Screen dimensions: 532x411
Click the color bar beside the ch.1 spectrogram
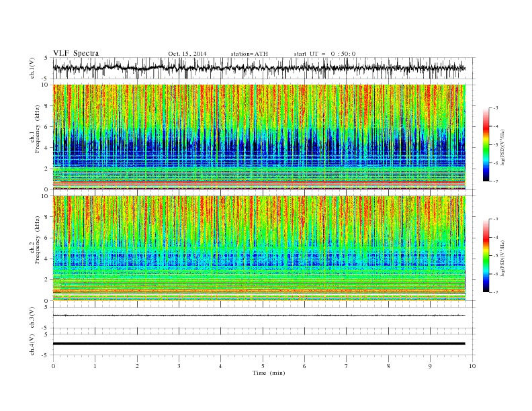tap(486, 145)
